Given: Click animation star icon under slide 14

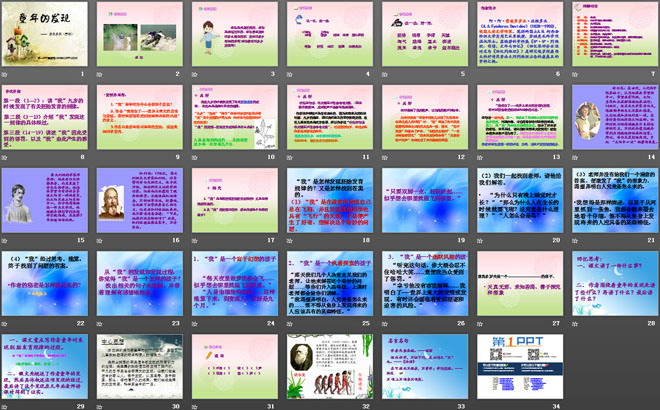Looking at the screenshot, I should coord(575,157).
